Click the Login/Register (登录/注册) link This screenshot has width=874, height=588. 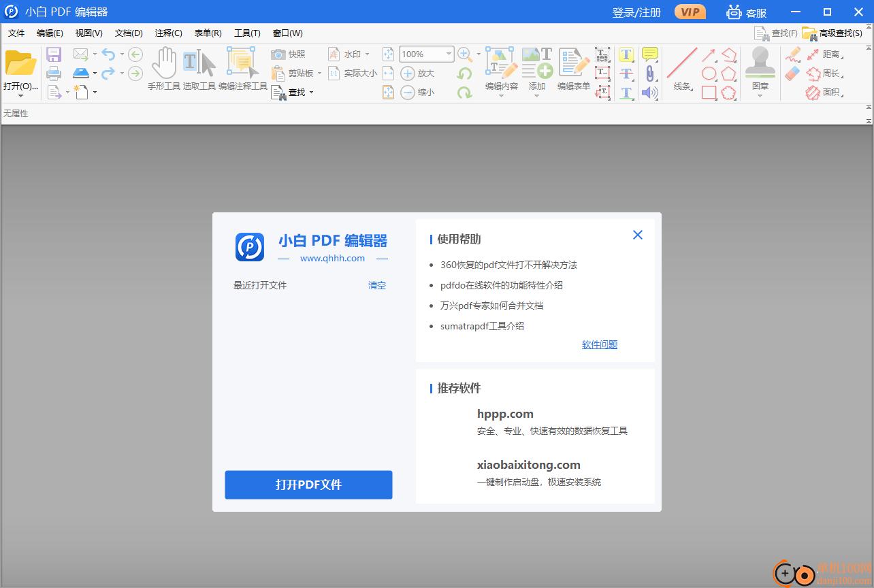637,12
